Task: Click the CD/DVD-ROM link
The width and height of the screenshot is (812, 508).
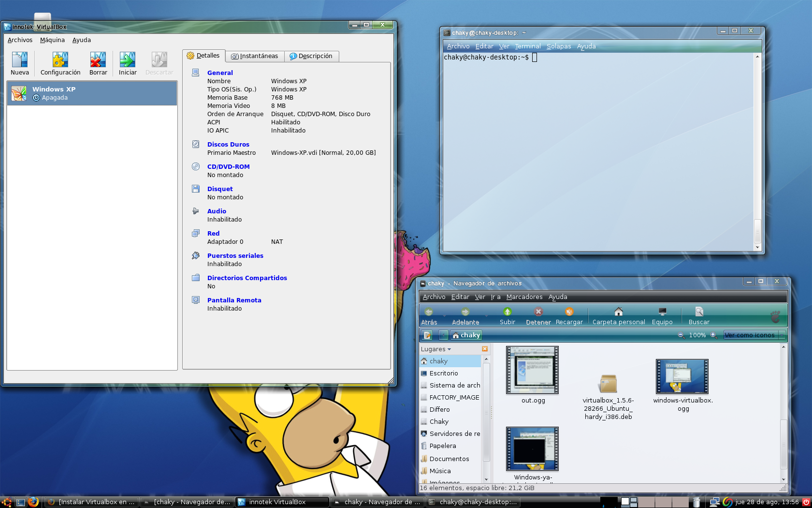Action: click(228, 167)
